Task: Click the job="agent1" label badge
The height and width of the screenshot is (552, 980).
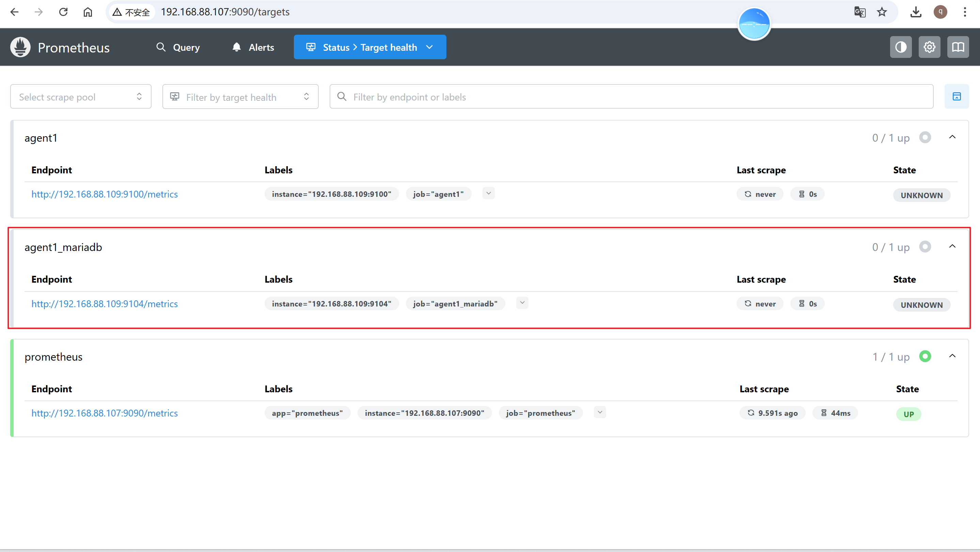Action: (439, 194)
